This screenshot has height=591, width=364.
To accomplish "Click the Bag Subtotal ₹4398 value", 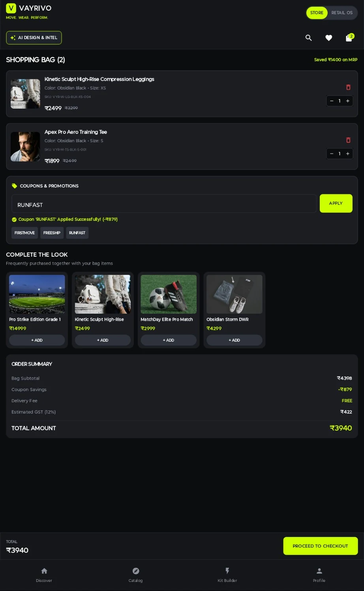I will click(x=344, y=378).
